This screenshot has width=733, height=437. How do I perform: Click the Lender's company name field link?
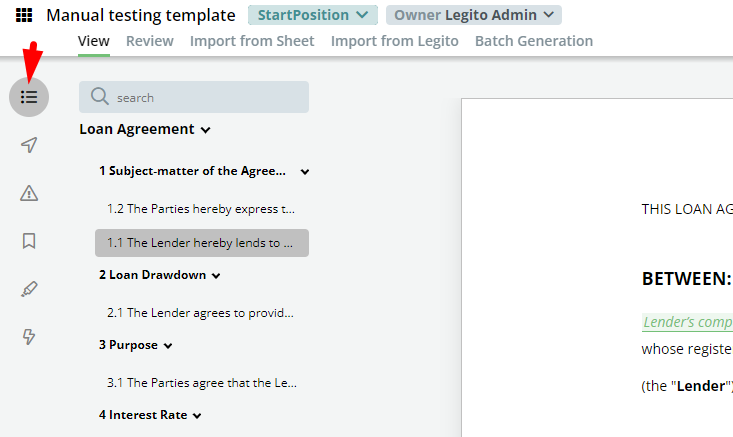coord(687,322)
